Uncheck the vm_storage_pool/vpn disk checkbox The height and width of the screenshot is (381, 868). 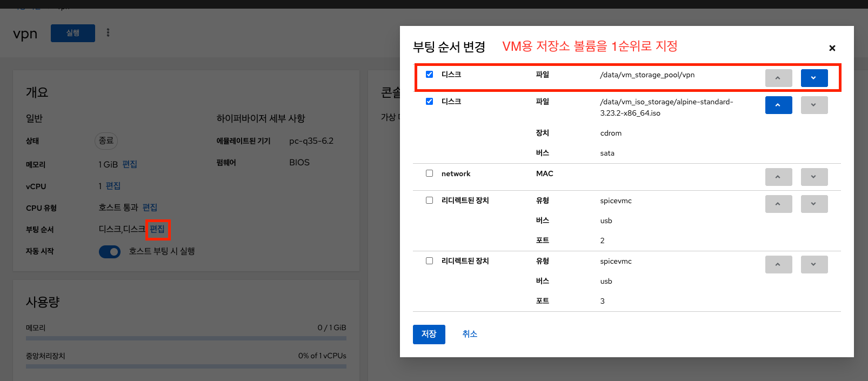429,75
